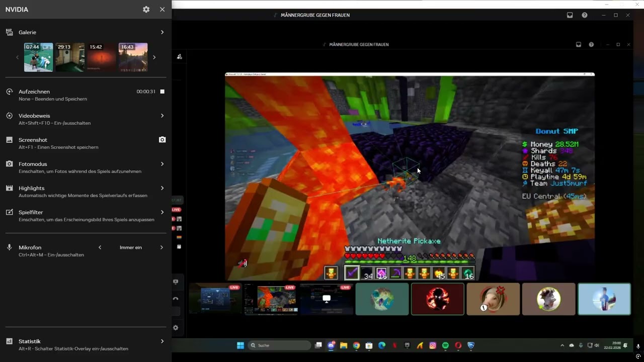Click the Statistik chart icon
Image resolution: width=644 pixels, height=362 pixels.
pos(9,341)
